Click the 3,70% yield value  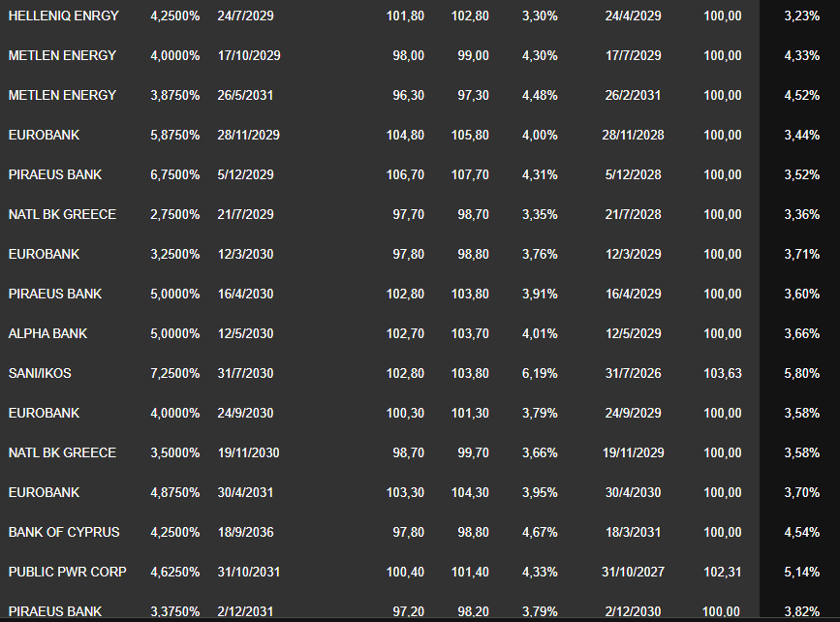coord(802,492)
